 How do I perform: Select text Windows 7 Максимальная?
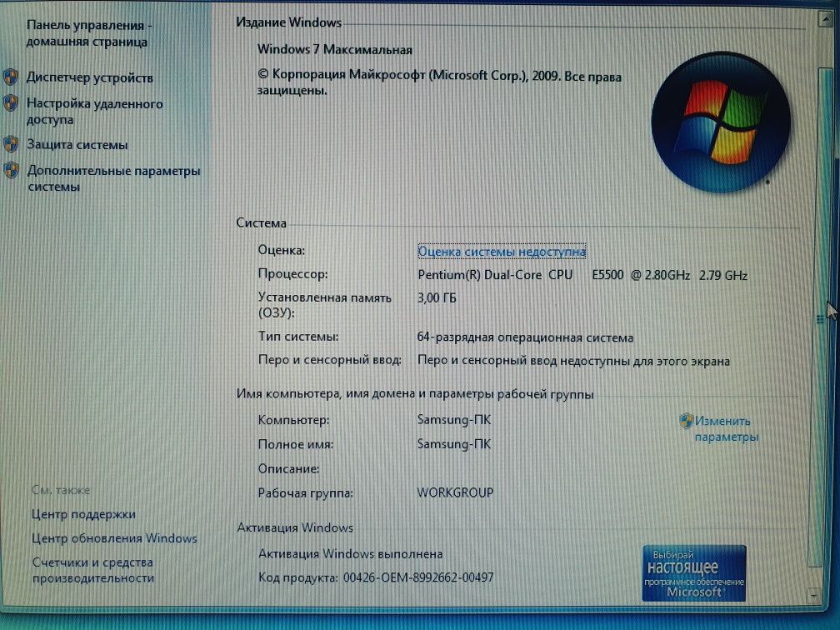pyautogui.click(x=335, y=50)
